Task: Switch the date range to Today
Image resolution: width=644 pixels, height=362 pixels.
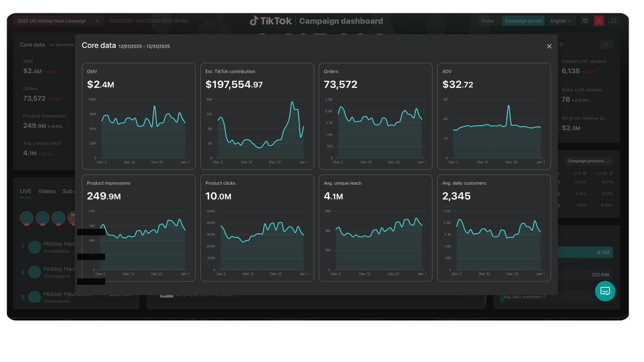Action: coord(489,21)
